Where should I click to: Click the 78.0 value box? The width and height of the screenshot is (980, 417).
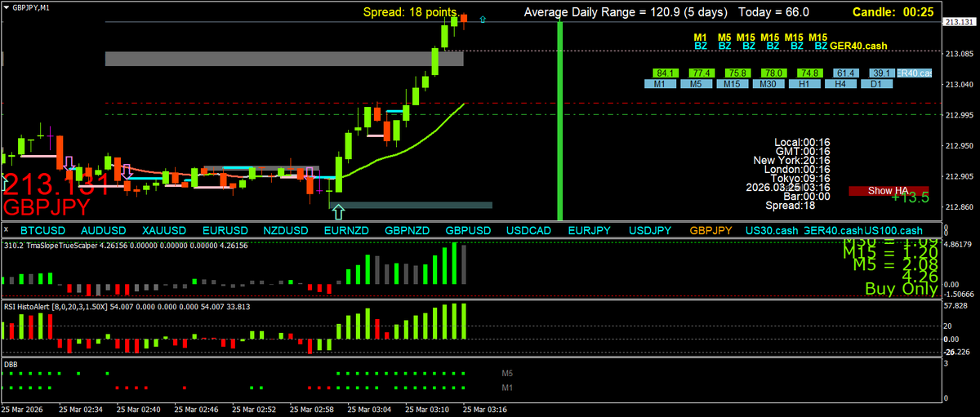(x=776, y=73)
